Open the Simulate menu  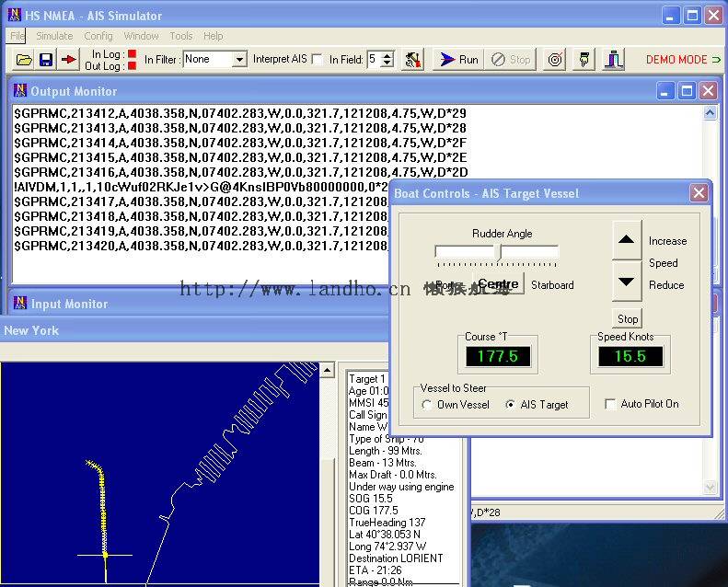pyautogui.click(x=54, y=36)
